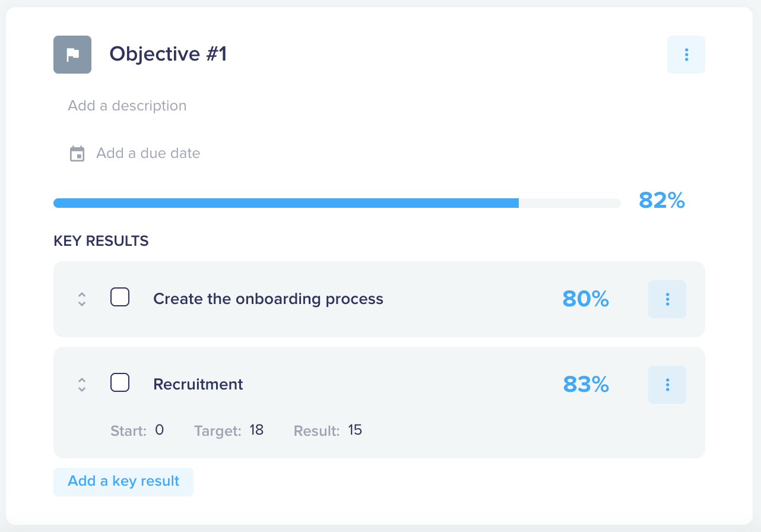
Task: Check the Recruitment checkbox
Action: 120,382
